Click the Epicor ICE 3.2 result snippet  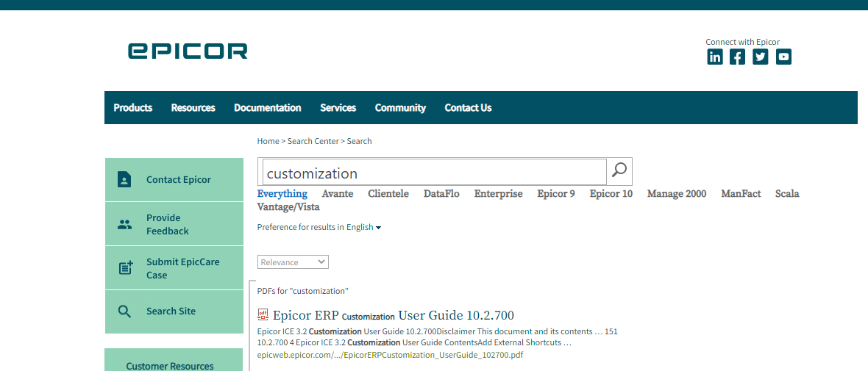click(x=438, y=337)
